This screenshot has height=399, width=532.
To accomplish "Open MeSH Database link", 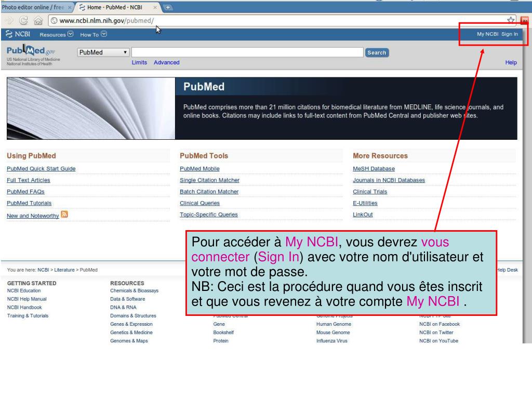I will (374, 169).
